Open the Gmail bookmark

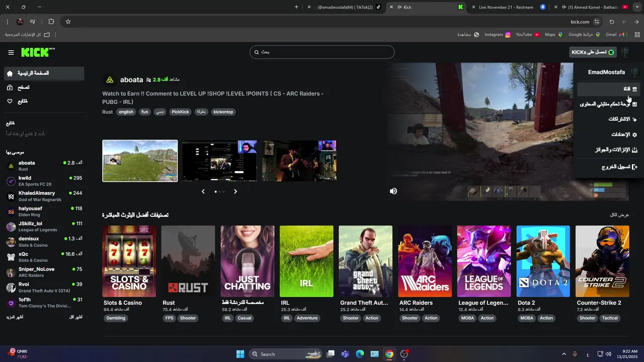(615, 35)
